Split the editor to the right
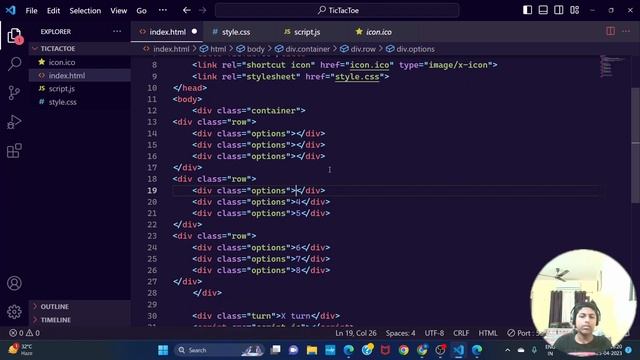Image resolution: width=640 pixels, height=360 pixels. pos(611,31)
